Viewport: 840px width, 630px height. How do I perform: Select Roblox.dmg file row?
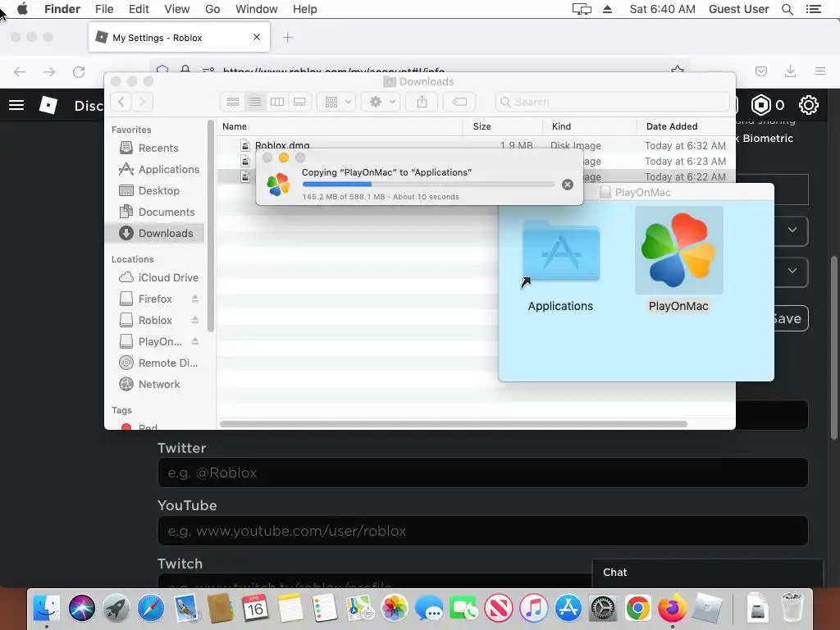point(476,145)
